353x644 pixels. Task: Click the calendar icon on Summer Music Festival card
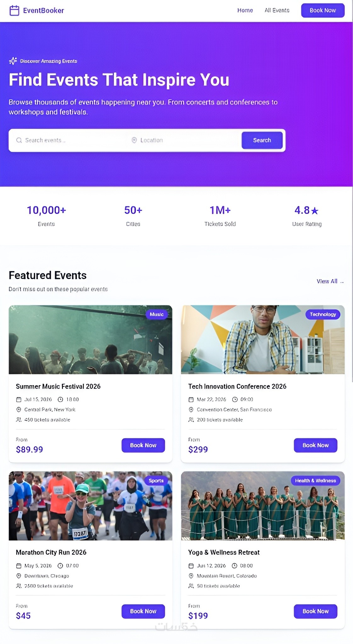pos(19,399)
